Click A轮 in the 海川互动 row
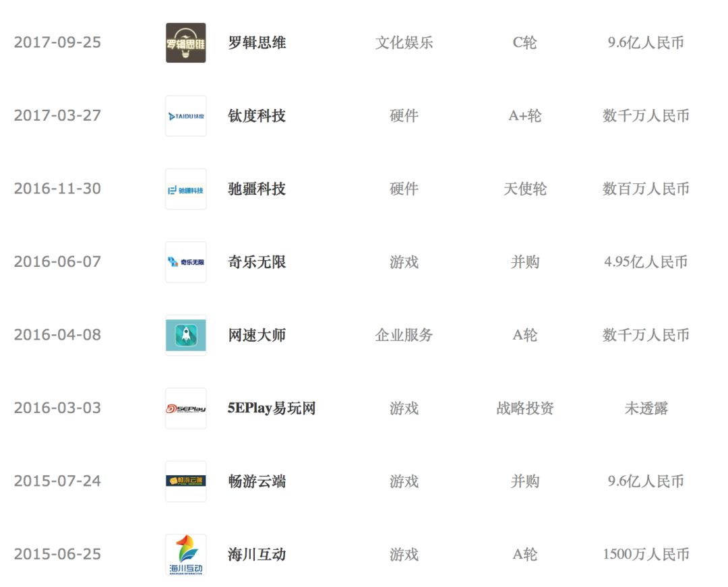The height and width of the screenshot is (587, 728). 524,554
